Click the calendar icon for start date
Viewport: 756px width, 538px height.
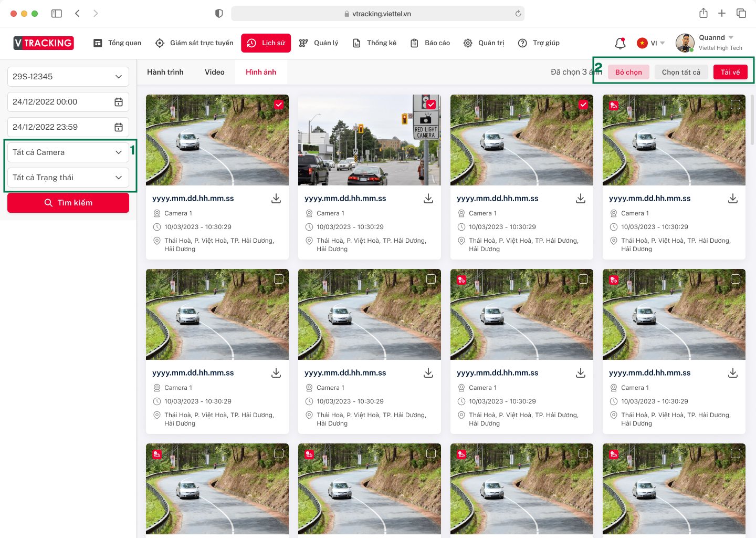click(119, 102)
